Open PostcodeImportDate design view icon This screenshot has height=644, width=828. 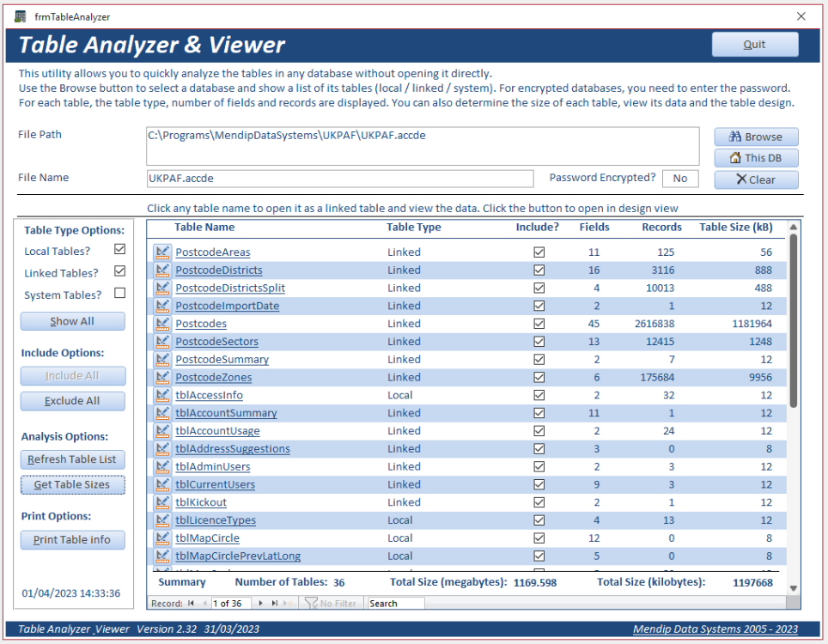pos(162,307)
